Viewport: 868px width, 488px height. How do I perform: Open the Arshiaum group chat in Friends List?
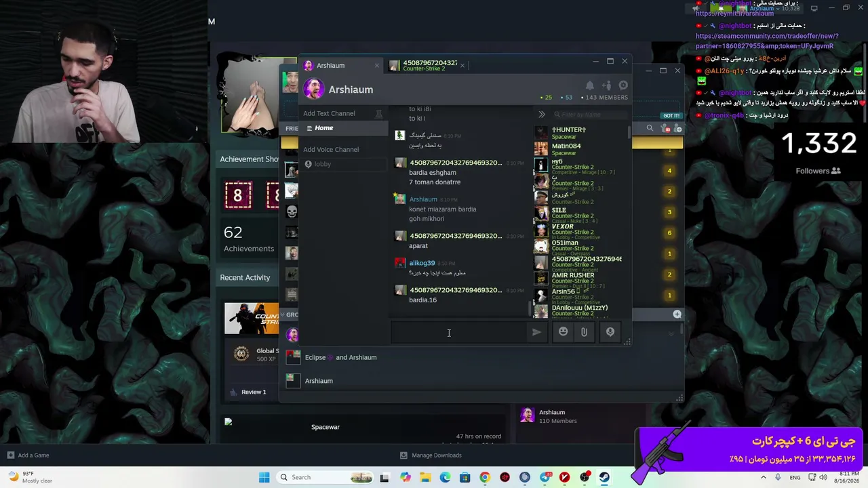click(319, 381)
